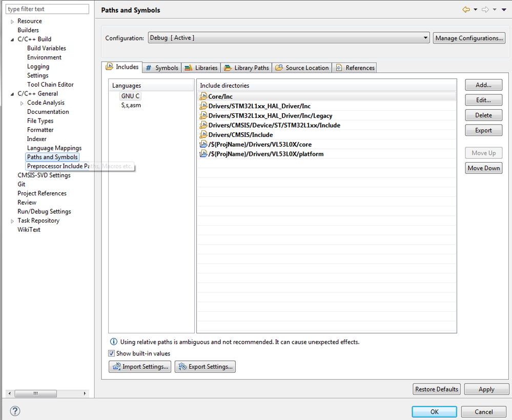512x420 pixels.
Task: Open Git tree item
Action: coord(21,184)
